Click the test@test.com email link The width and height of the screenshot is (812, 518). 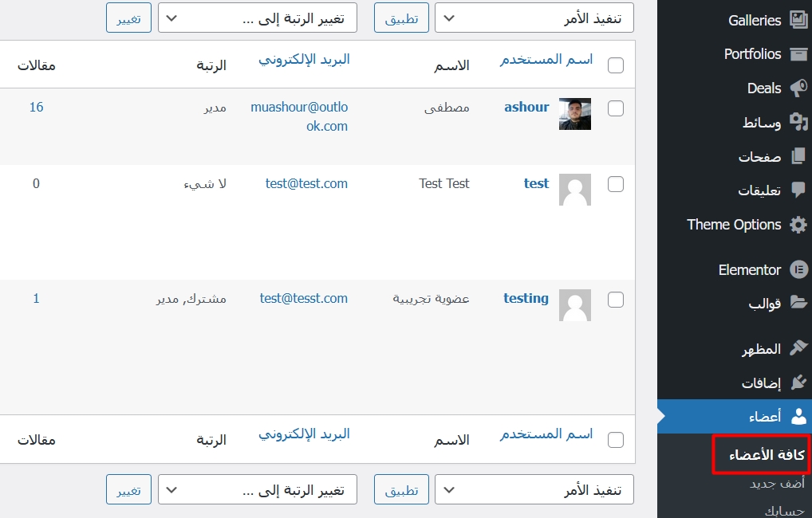[306, 184]
